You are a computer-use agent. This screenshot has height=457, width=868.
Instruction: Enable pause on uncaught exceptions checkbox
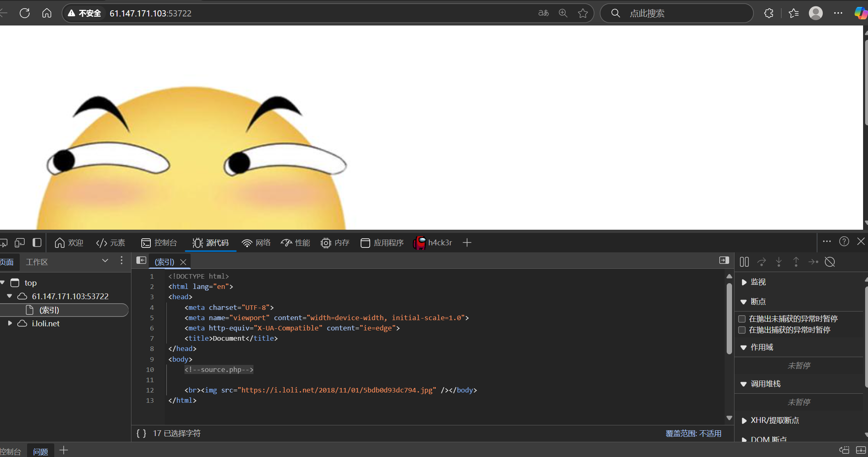coord(742,319)
